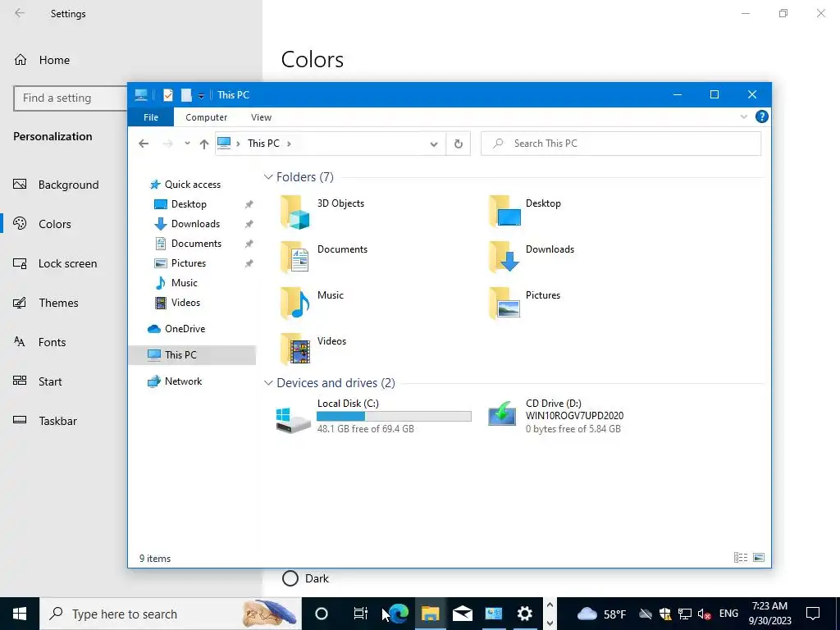This screenshot has height=630, width=840.
Task: Open Mail app from taskbar
Action: click(x=462, y=614)
